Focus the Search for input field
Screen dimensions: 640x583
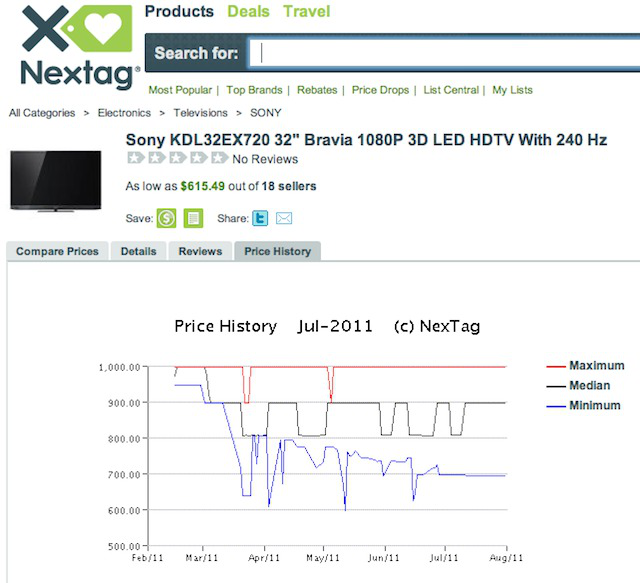click(x=445, y=53)
